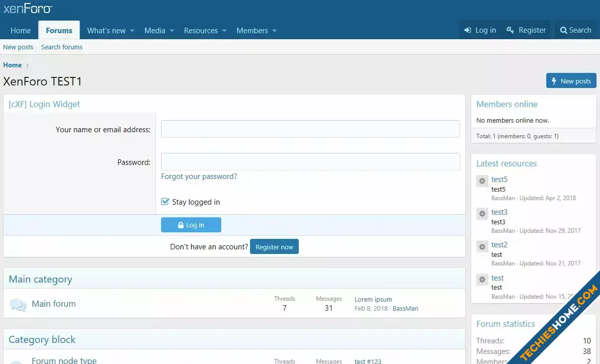Open Search in the navigation bar
The width and height of the screenshot is (600, 364).
(x=575, y=30)
